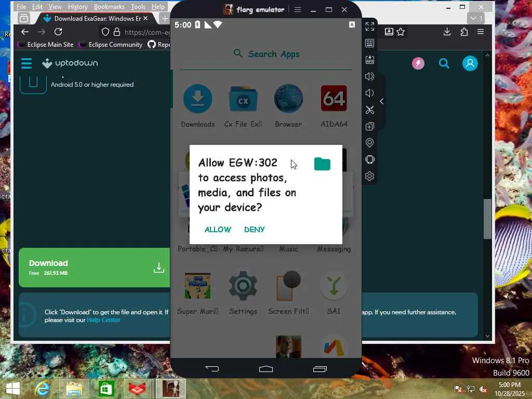Open emulator keyboard mapping icon
The image size is (532, 399).
370,43
